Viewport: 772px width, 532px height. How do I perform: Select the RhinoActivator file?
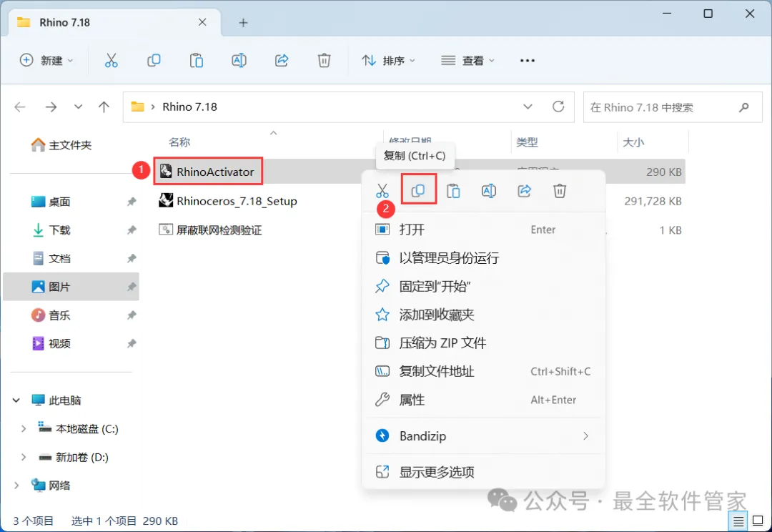point(215,172)
